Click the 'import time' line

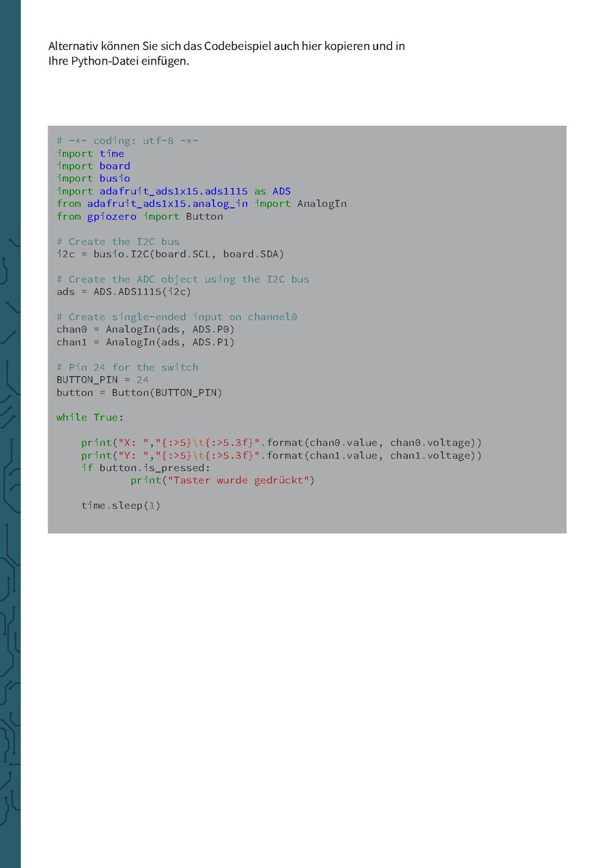coord(90,153)
